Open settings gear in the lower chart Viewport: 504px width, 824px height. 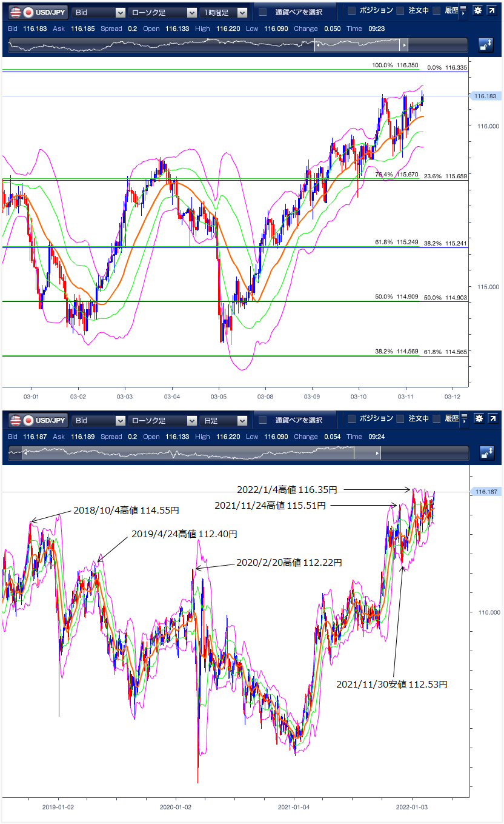[477, 419]
